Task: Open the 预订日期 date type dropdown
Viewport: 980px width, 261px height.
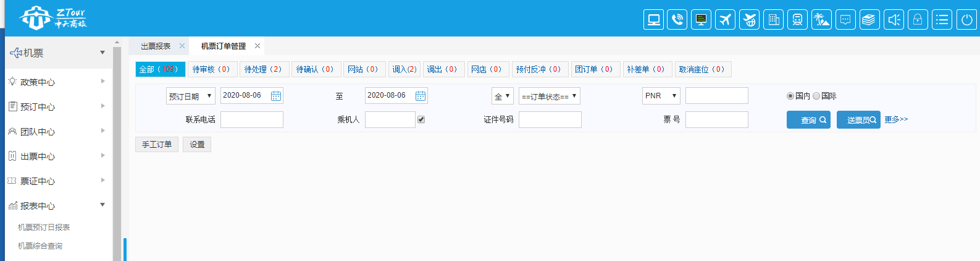Action: tap(191, 96)
